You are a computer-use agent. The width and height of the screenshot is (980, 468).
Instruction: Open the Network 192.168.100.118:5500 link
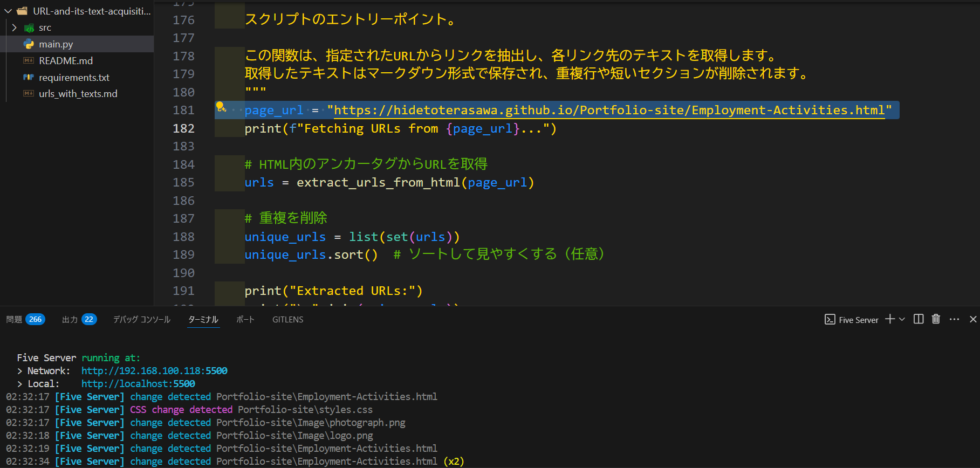point(154,371)
